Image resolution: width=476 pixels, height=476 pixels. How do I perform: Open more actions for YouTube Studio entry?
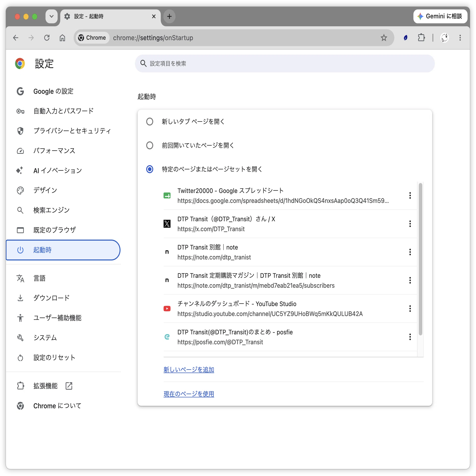pos(410,309)
